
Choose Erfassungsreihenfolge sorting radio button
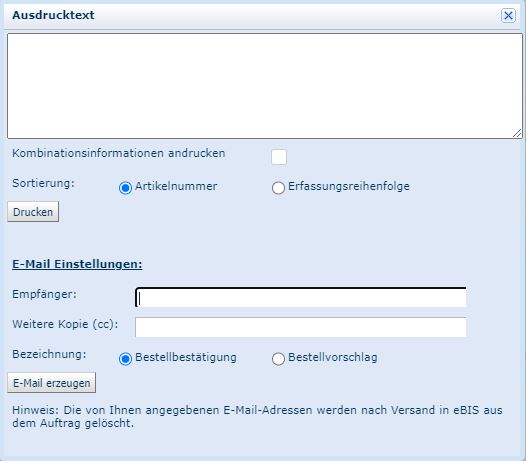coord(278,188)
